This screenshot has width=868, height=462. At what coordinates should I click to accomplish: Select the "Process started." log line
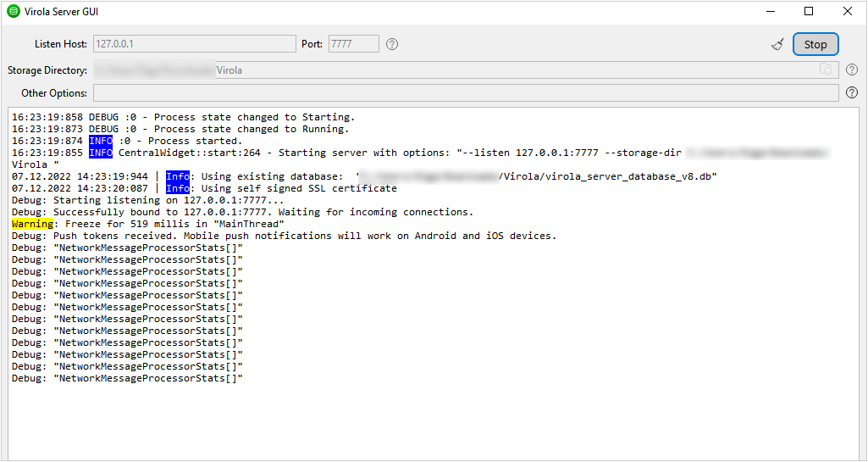point(127,141)
